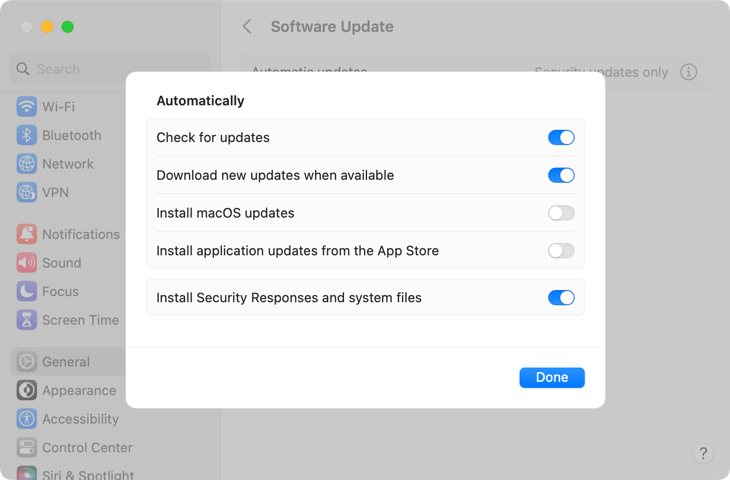Select the Sound speaker icon
Screen dimensions: 730x480
point(26,263)
